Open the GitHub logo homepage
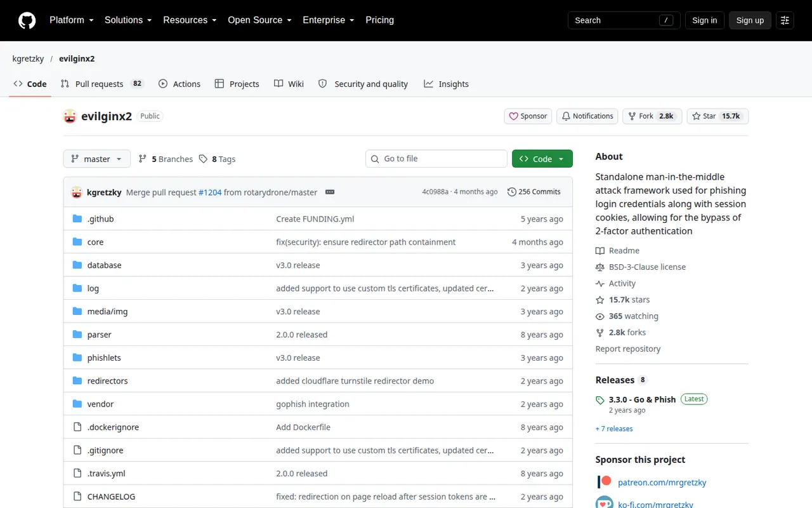The image size is (812, 508). pyautogui.click(x=27, y=20)
